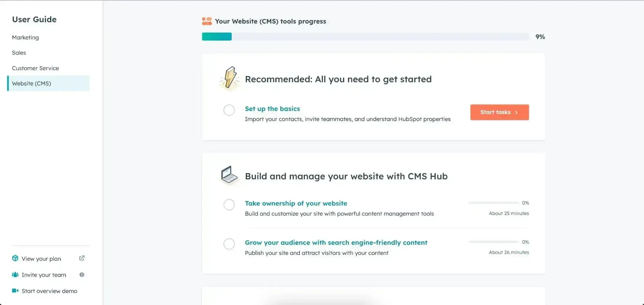The width and height of the screenshot is (644, 305).
Task: Switch to the Marketing guide section
Action: pyautogui.click(x=25, y=37)
